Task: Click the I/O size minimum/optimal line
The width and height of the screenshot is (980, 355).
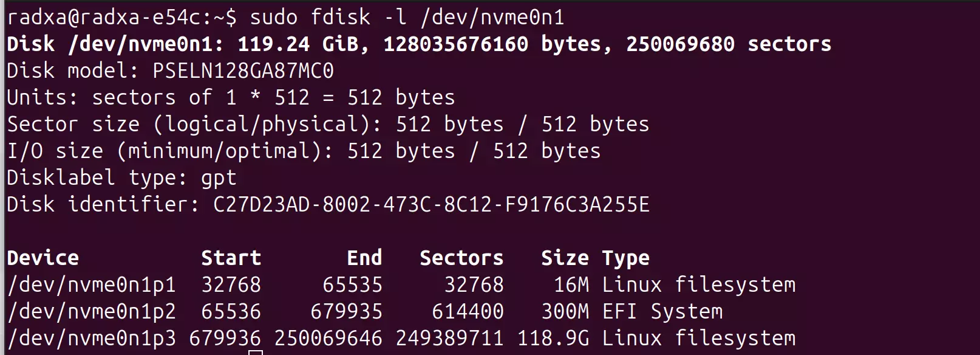Action: tap(304, 151)
